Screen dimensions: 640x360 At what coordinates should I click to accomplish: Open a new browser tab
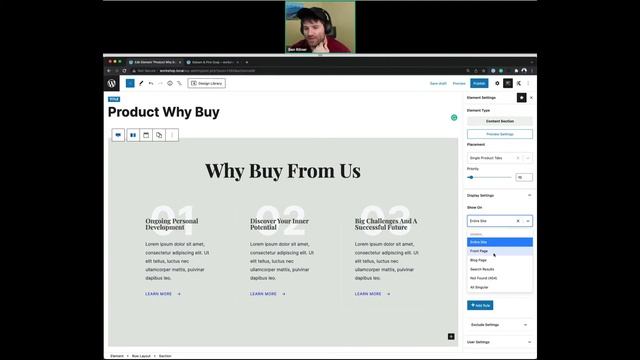coord(247,62)
